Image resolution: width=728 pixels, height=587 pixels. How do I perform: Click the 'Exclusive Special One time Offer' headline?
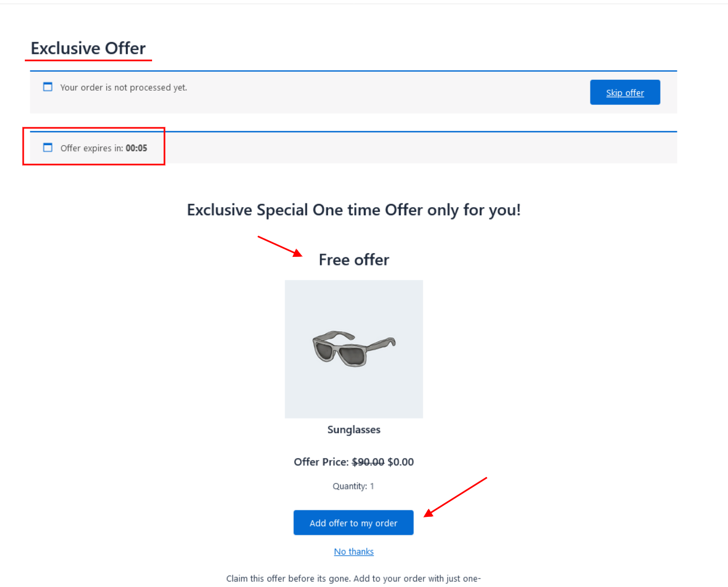coord(354,210)
